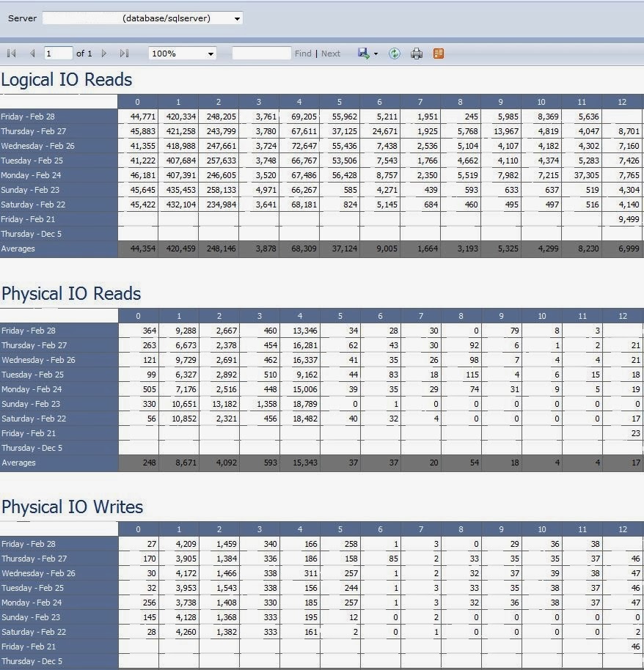644x670 pixels.
Task: Go to last page of report
Action: 124,54
